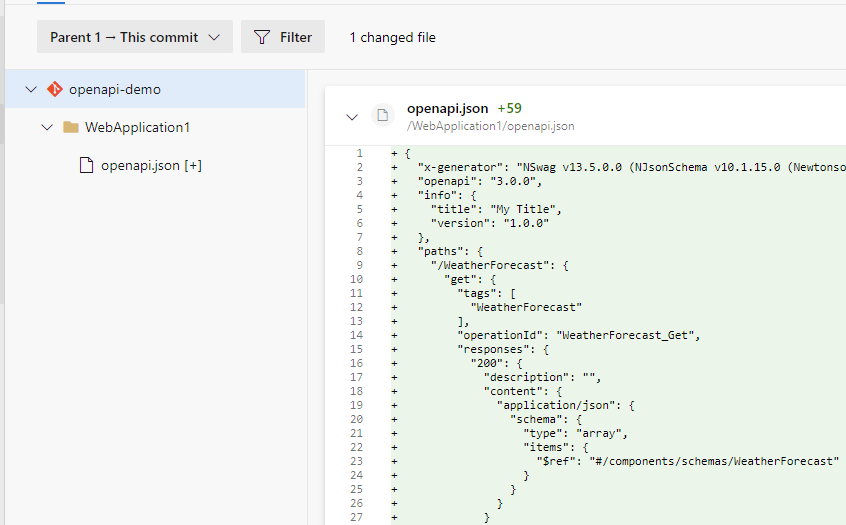Click the "openapi": "3.0.0" line
Screen dimensions: 846x525
[480, 181]
